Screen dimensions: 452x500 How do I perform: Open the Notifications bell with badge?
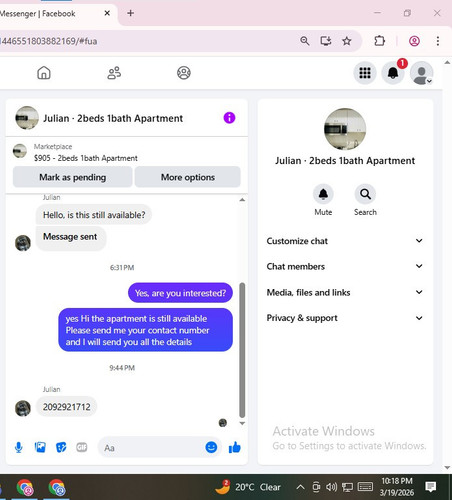(x=393, y=73)
